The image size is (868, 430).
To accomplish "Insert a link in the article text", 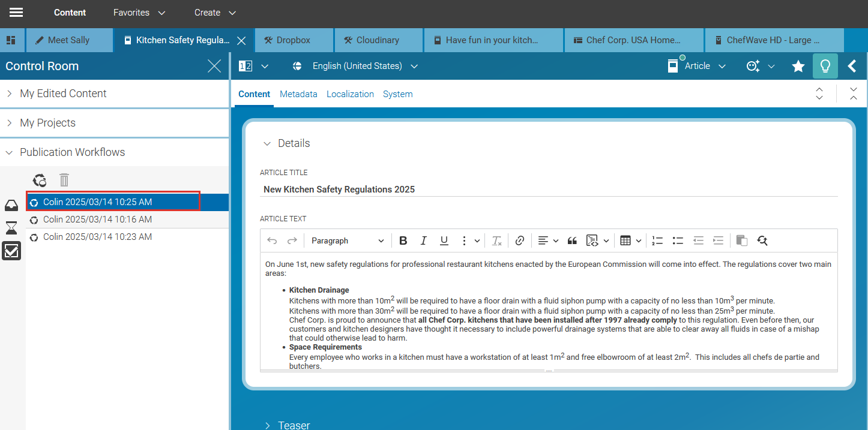I will [x=520, y=240].
